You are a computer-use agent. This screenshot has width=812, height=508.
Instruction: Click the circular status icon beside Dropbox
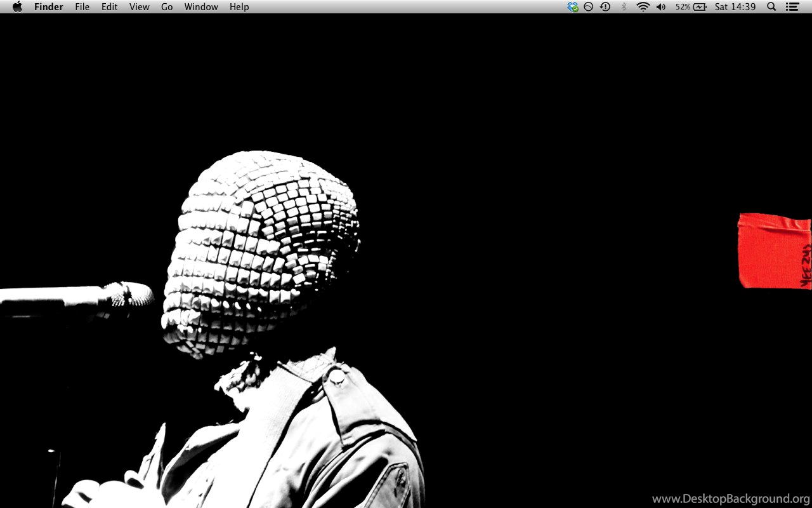[x=589, y=7]
